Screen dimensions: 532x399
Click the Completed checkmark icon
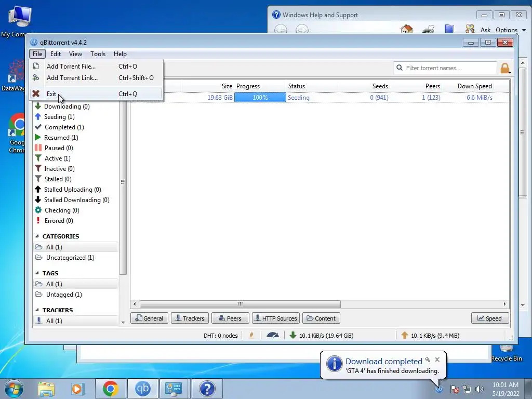(38, 127)
